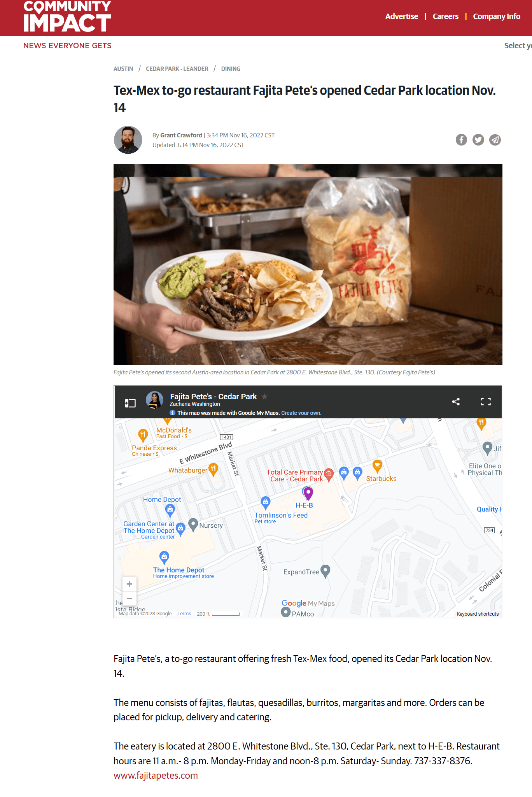The height and width of the screenshot is (797, 532).
Task: Open the Careers menu item
Action: 446,16
